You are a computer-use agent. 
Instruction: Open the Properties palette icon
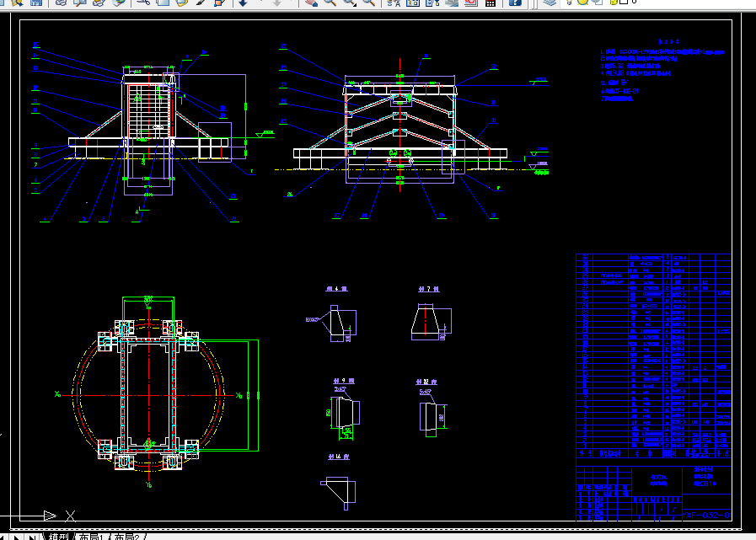(394, 3)
